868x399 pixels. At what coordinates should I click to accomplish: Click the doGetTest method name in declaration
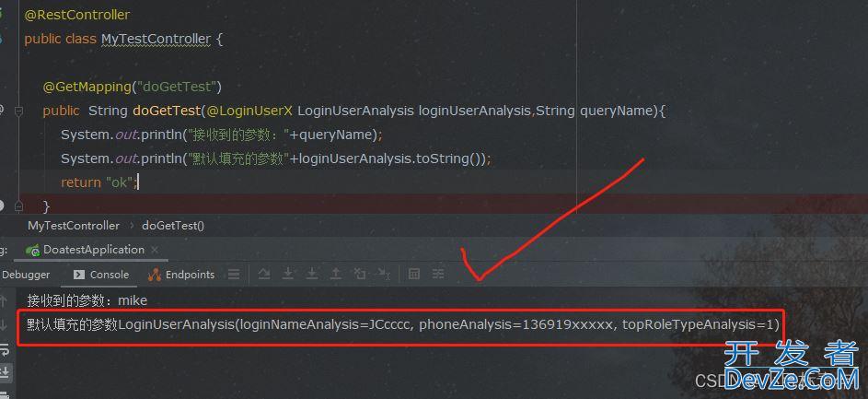point(167,111)
